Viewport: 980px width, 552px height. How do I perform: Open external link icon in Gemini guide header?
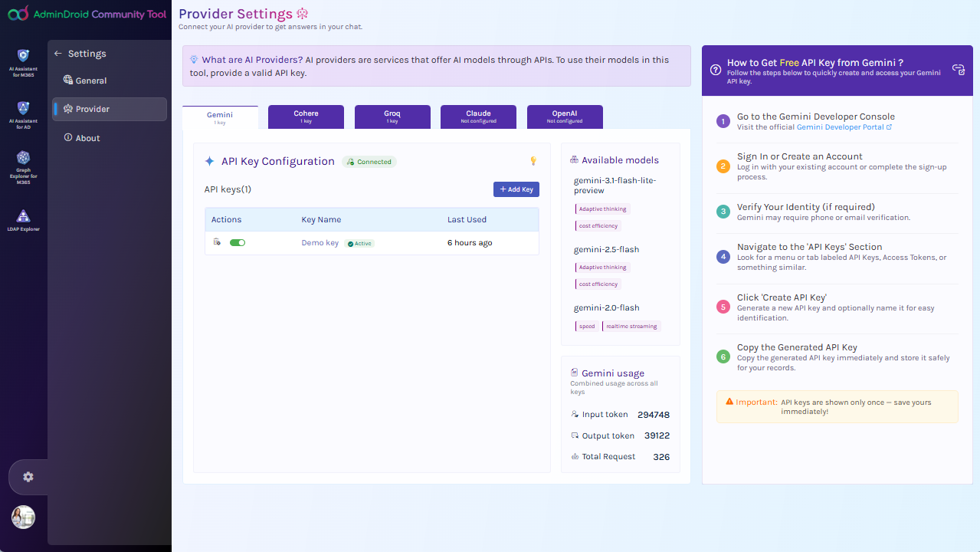tap(958, 69)
